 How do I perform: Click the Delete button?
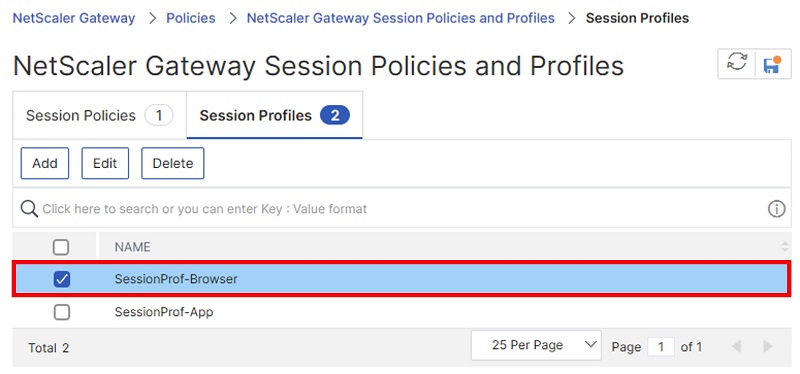click(173, 163)
